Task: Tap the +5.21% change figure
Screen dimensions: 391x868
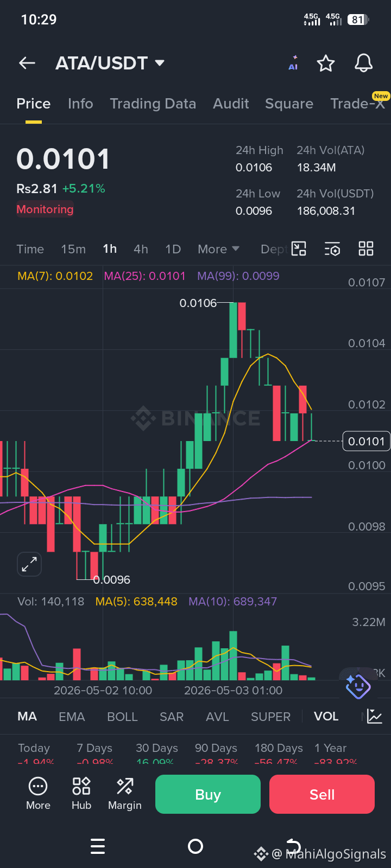Action: pyautogui.click(x=84, y=189)
